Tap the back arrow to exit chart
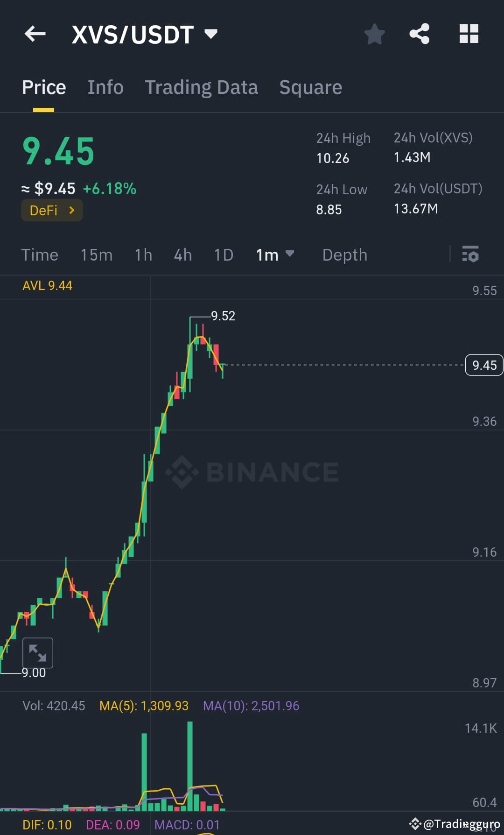 click(x=35, y=34)
